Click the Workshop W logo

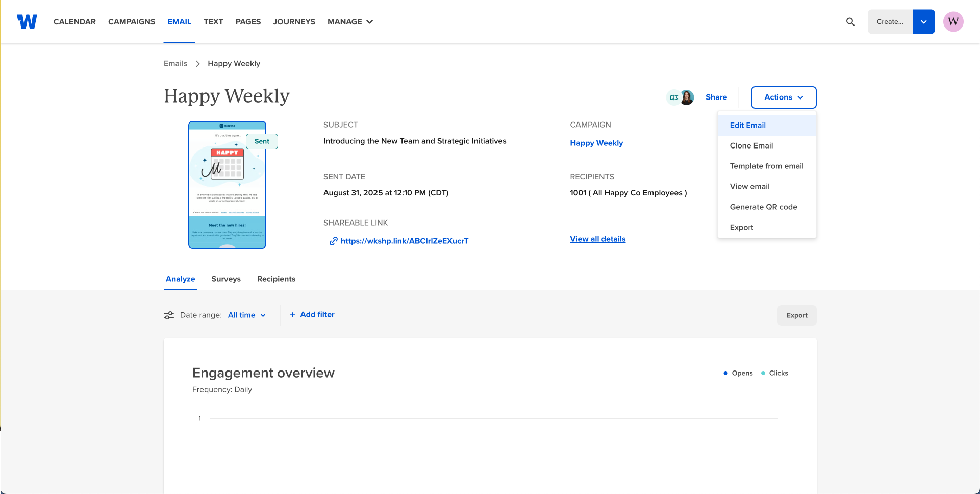tap(27, 21)
